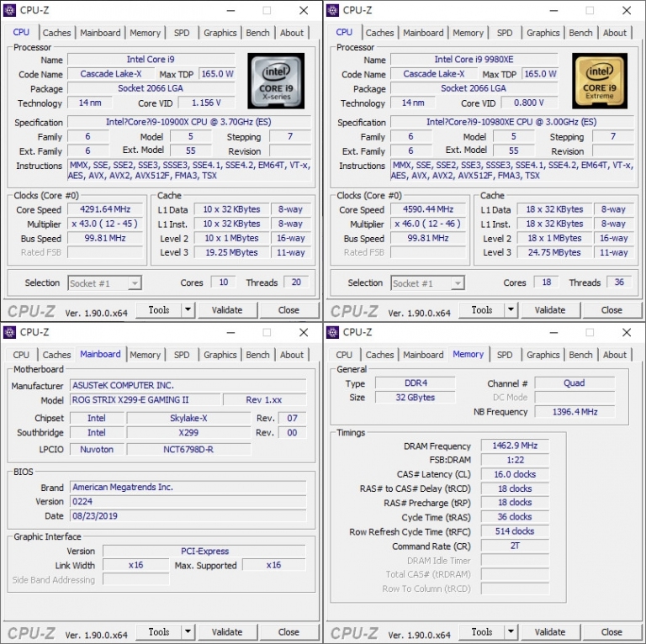This screenshot has height=644, width=646.
Task: Click the multiplier value x 46.0 ( 12 - 46 )
Action: pos(428,224)
